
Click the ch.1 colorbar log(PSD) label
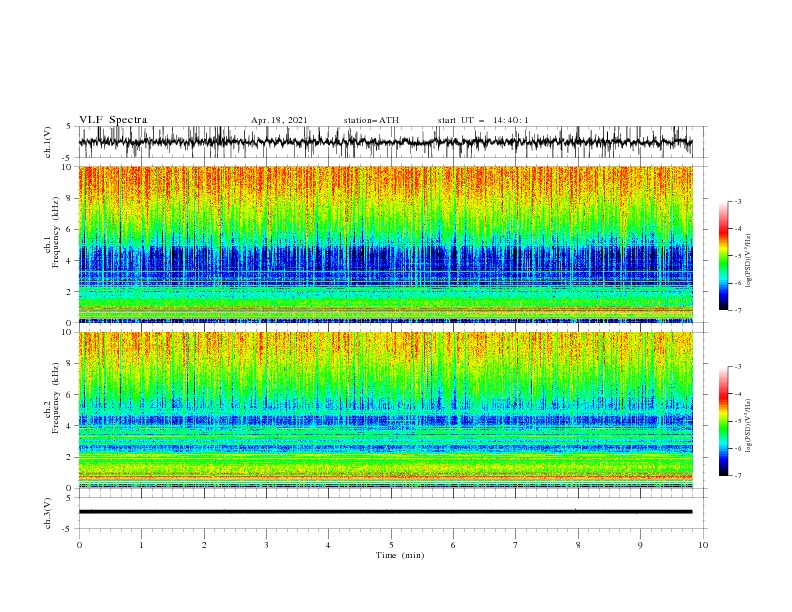coord(749,261)
